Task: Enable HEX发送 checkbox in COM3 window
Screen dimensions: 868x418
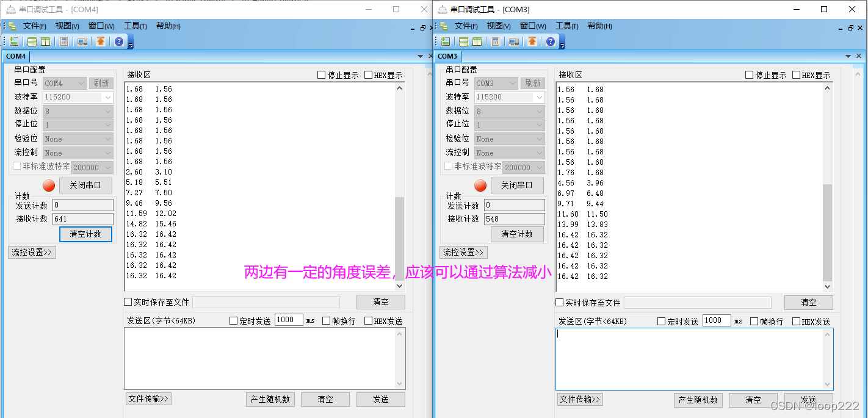Action: click(x=796, y=322)
